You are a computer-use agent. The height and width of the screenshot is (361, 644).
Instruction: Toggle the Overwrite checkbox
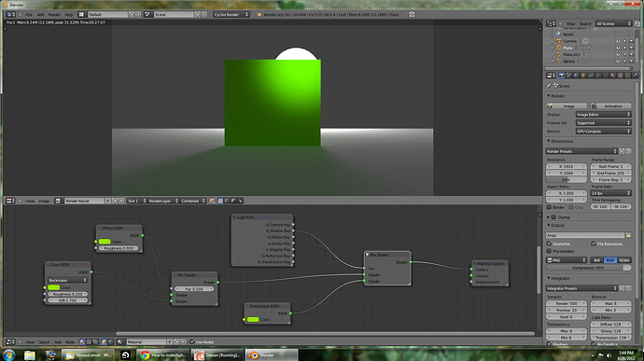[549, 243]
